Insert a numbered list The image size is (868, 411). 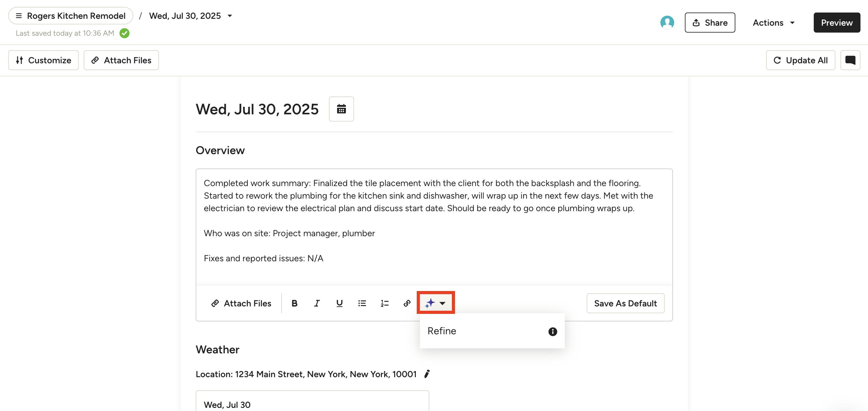pyautogui.click(x=384, y=303)
